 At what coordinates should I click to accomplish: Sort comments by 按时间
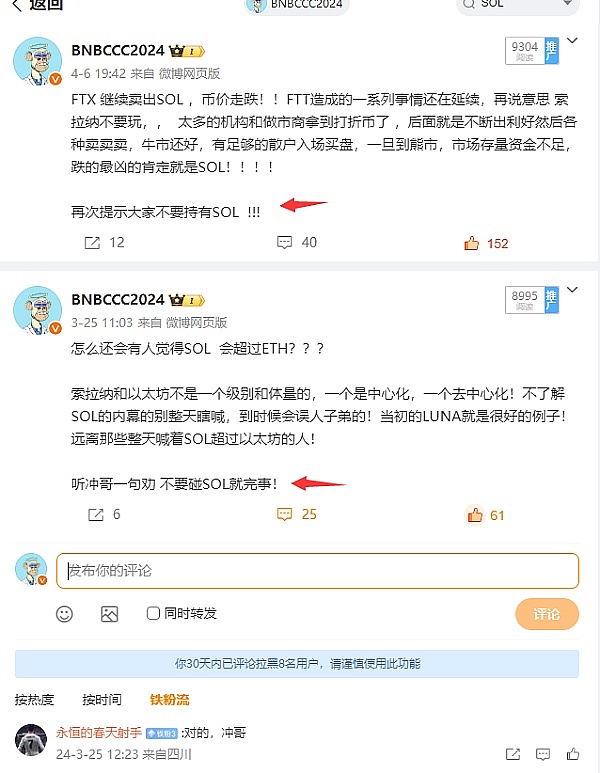point(102,700)
